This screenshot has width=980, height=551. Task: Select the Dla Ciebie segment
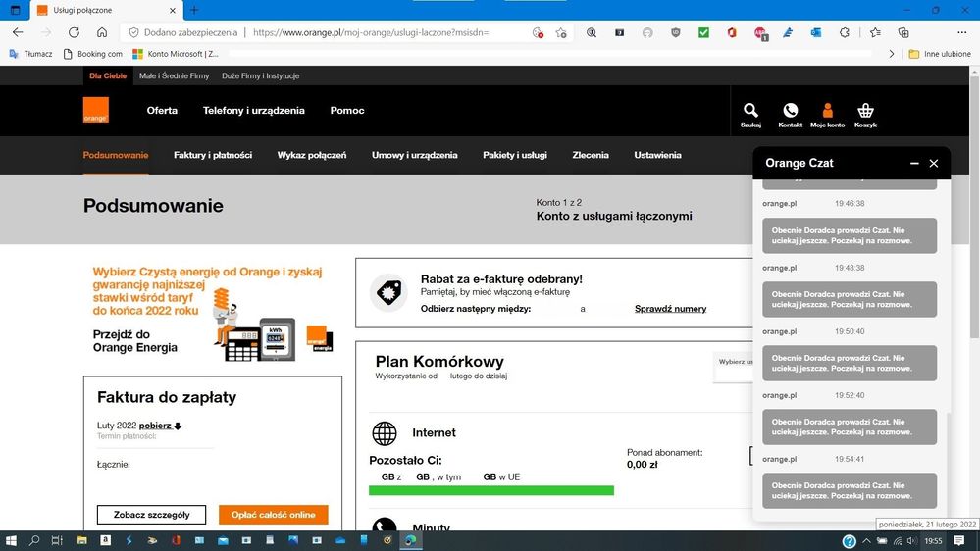tap(108, 75)
